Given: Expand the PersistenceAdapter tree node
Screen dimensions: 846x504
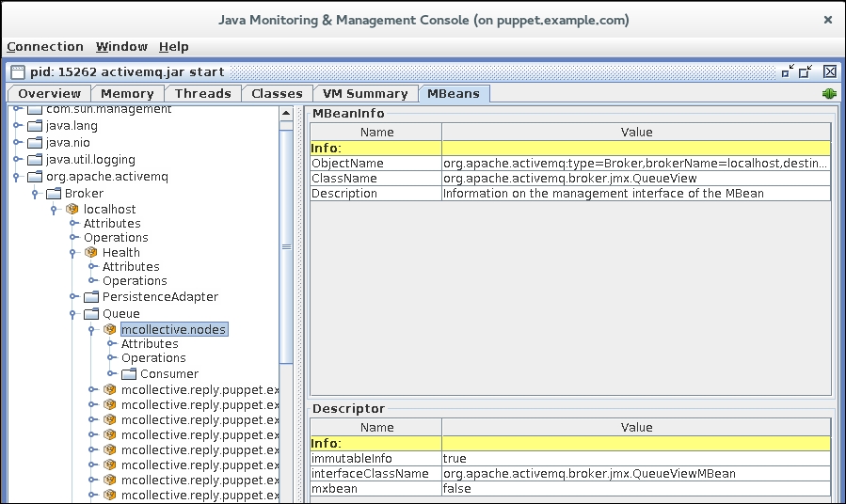Looking at the screenshot, I should (x=73, y=297).
